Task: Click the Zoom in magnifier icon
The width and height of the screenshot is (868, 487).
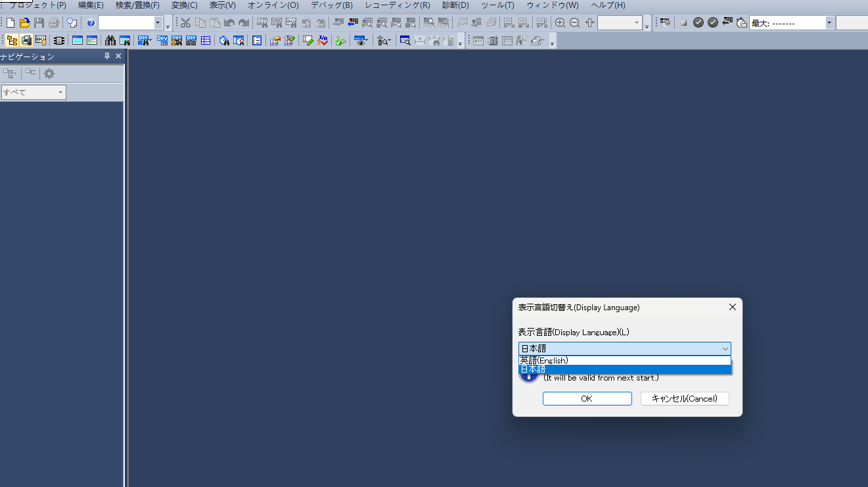Action: (x=560, y=23)
